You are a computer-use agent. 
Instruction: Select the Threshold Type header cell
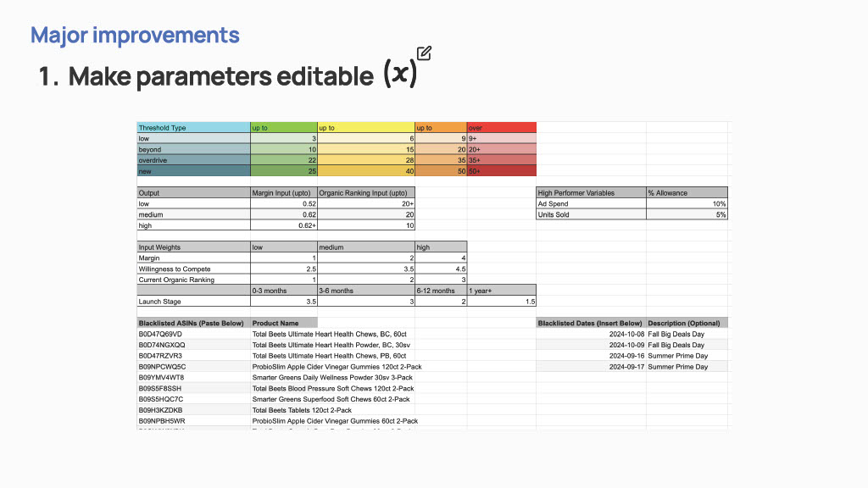[194, 128]
